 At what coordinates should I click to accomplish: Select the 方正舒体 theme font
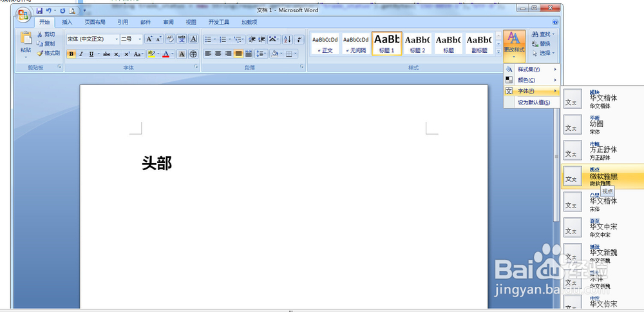603,150
